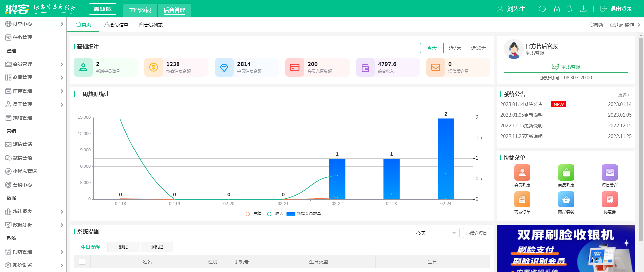The width and height of the screenshot is (644, 272).
Task: Switch to the 前台收银 top tab
Action: [x=140, y=10]
